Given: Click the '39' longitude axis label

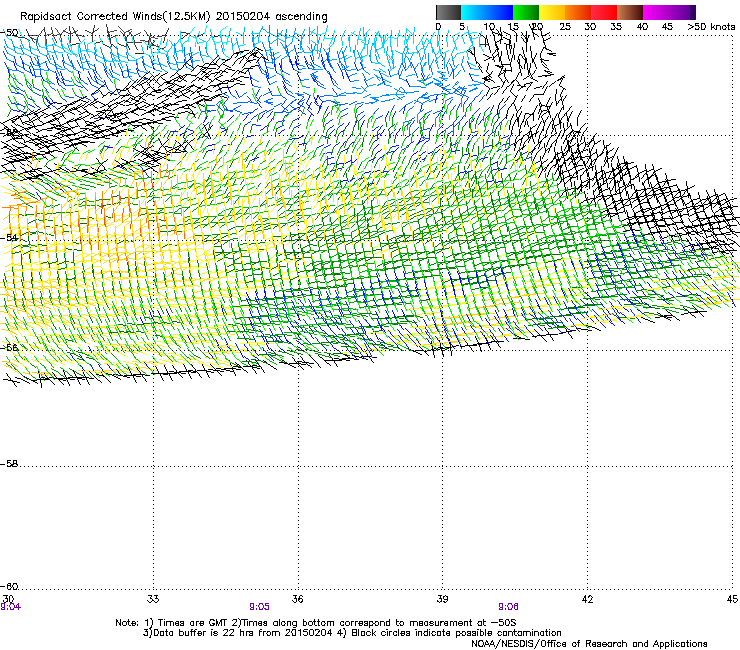Looking at the screenshot, I should [442, 599].
